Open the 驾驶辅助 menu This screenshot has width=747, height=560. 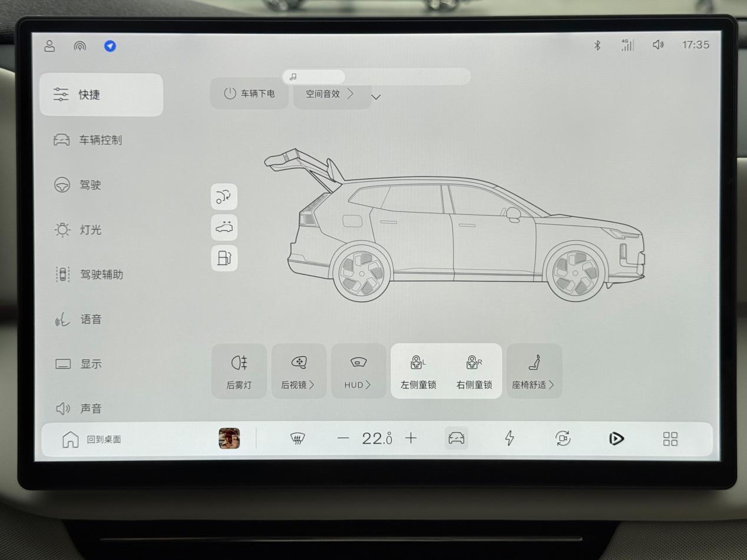click(88, 274)
